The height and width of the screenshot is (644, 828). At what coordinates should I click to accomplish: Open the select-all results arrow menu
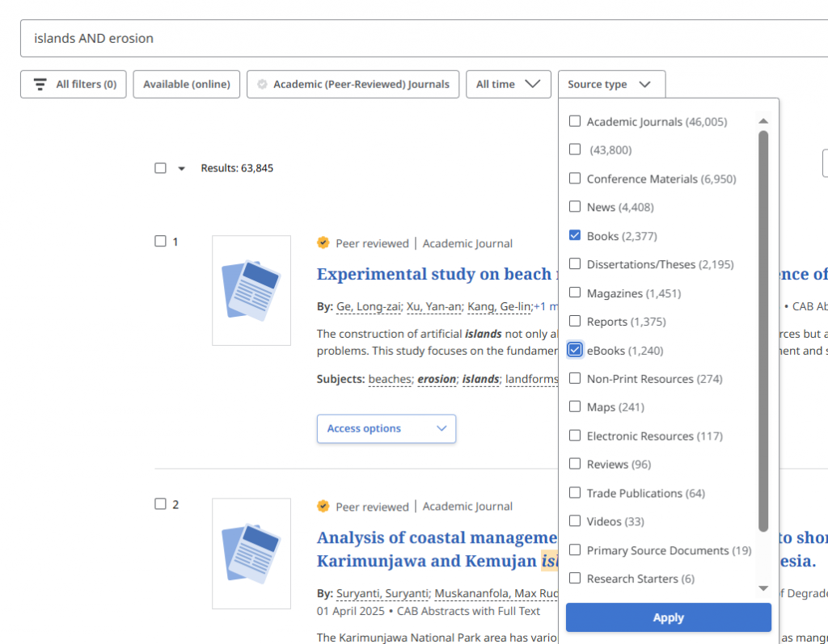pyautogui.click(x=181, y=168)
